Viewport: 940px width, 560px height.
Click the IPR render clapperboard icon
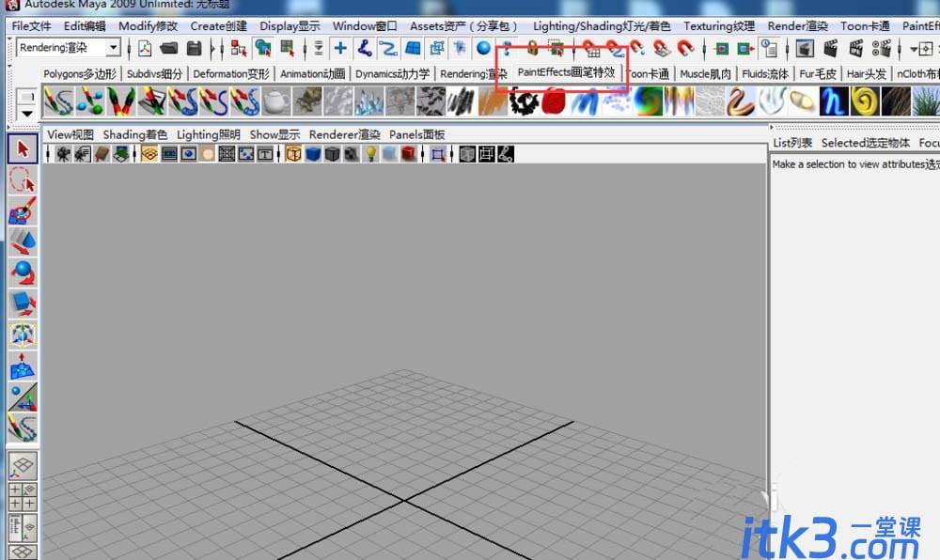click(855, 49)
